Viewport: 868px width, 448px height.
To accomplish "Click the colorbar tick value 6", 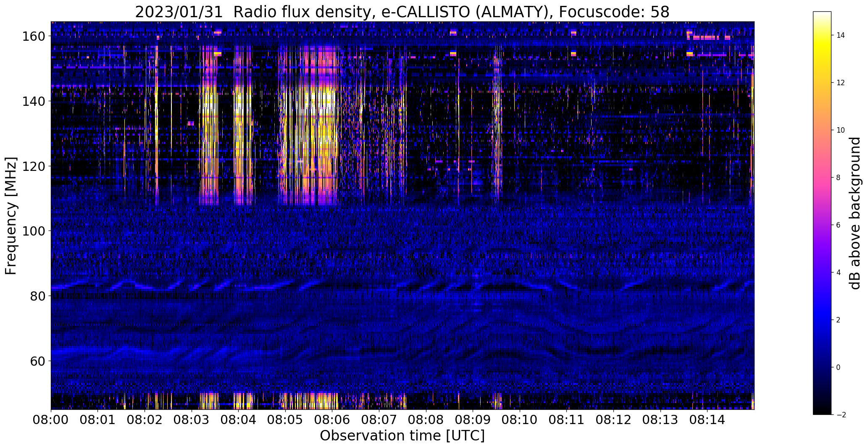I will click(x=839, y=225).
